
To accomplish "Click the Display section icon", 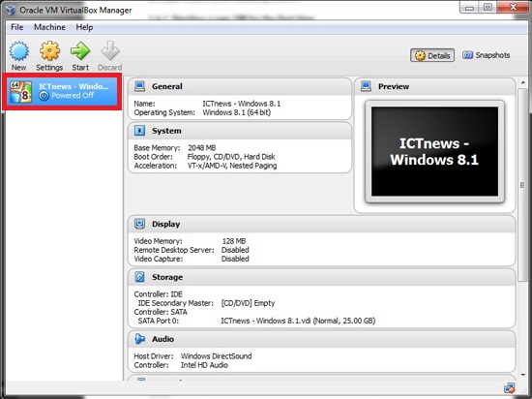I will coord(139,224).
